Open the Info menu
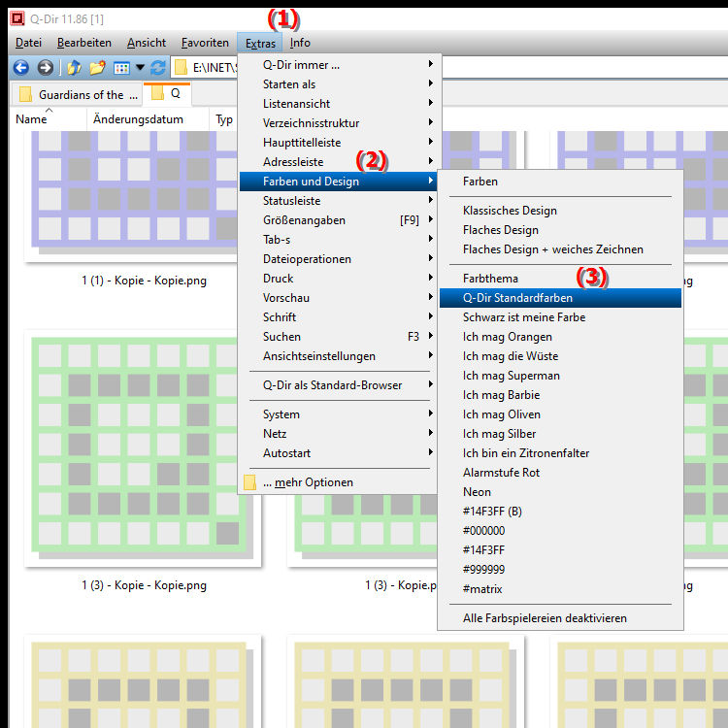This screenshot has height=728, width=728. 300,43
